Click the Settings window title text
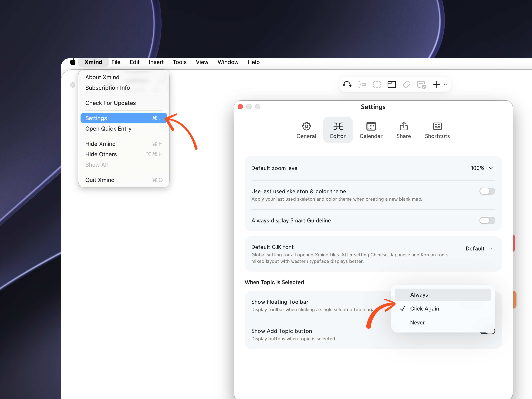The height and width of the screenshot is (399, 532). (x=373, y=107)
